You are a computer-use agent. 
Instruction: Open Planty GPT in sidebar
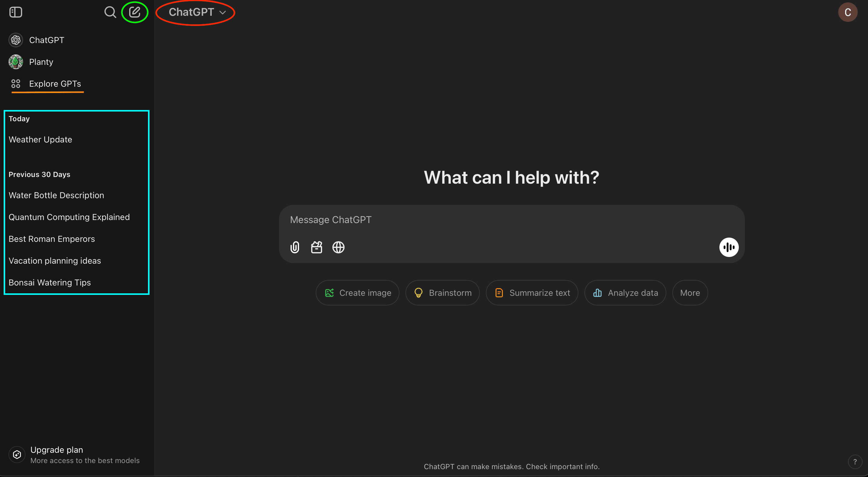[x=41, y=62]
